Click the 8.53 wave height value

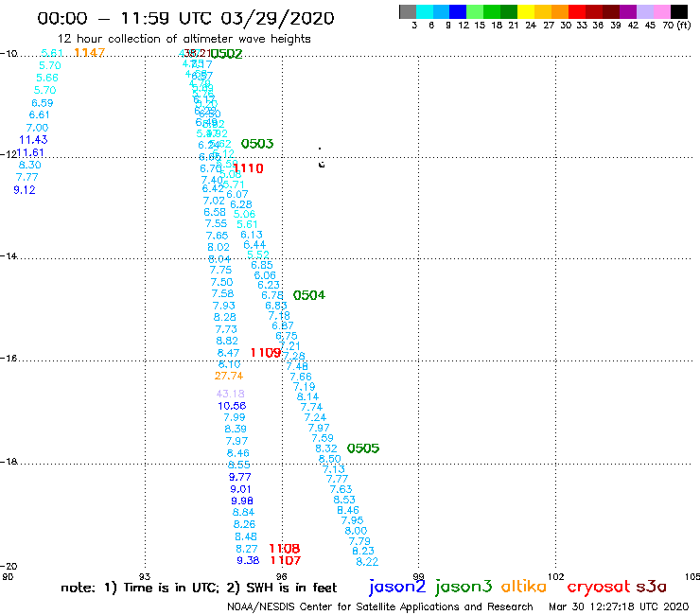344,500
